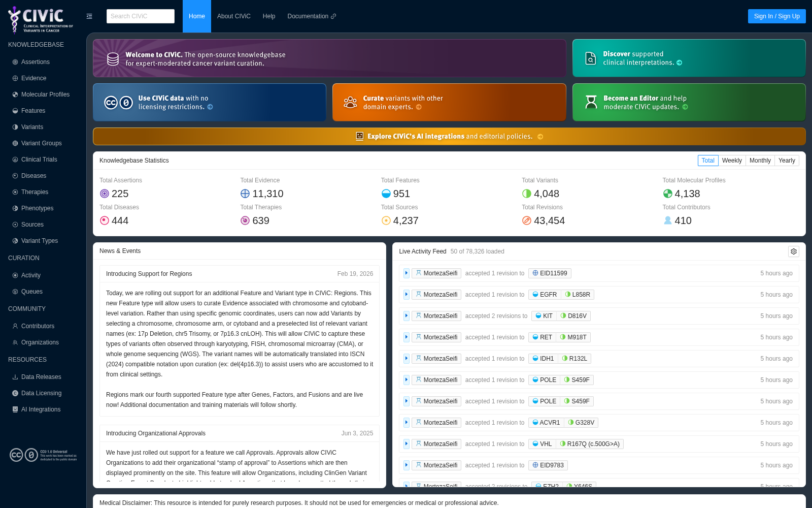Switch statistics to Monthly

(x=760, y=161)
